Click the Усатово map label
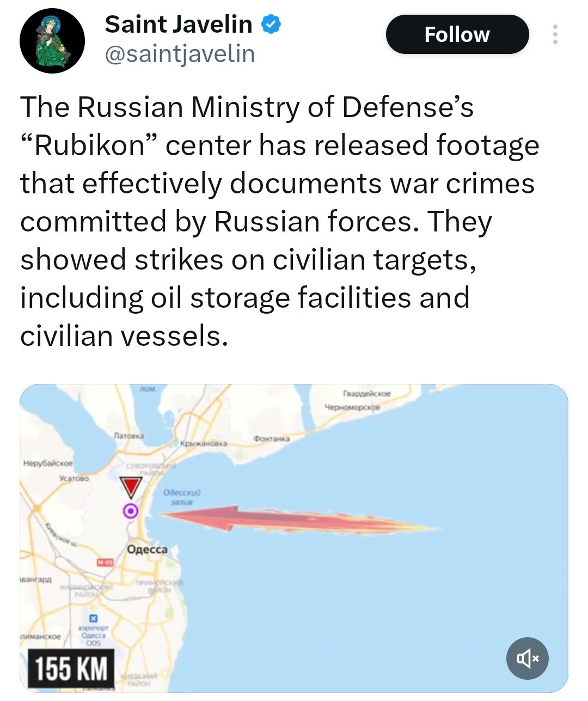Screen dimensions: 588x701 click(74, 478)
